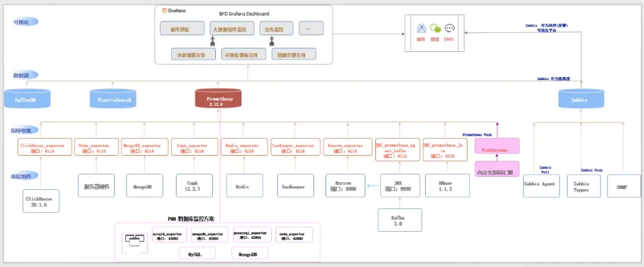
Task: Click the Grafana logo
Action: click(165, 10)
